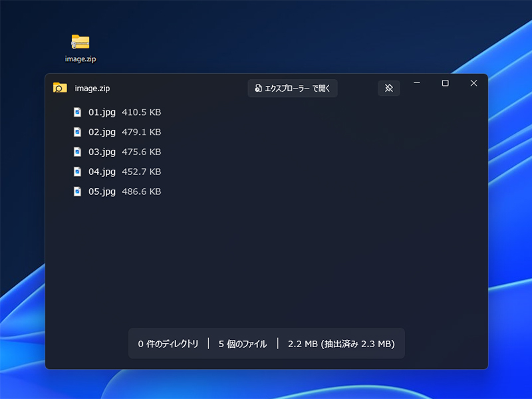
Task: Click the image.zip title bar text
Action: point(93,87)
